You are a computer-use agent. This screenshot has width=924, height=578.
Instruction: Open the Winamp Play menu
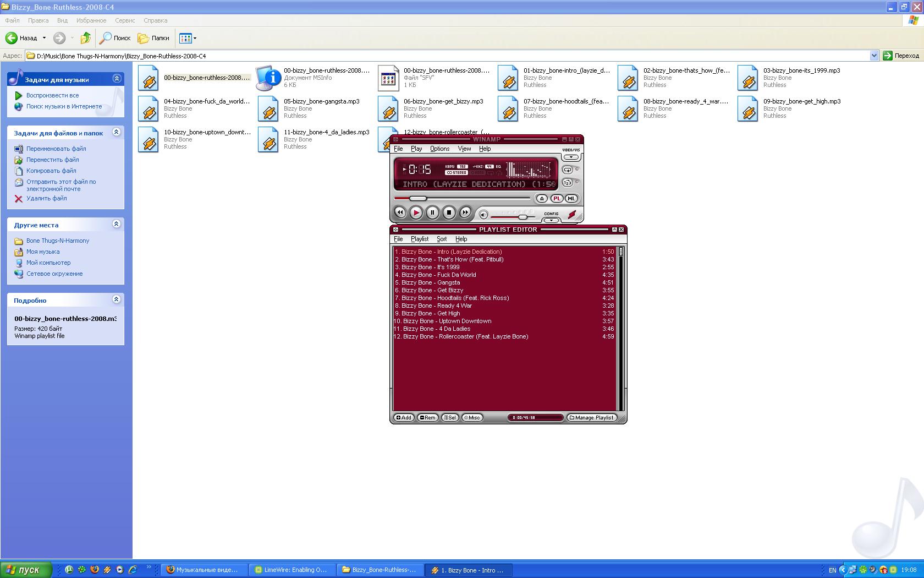(416, 149)
